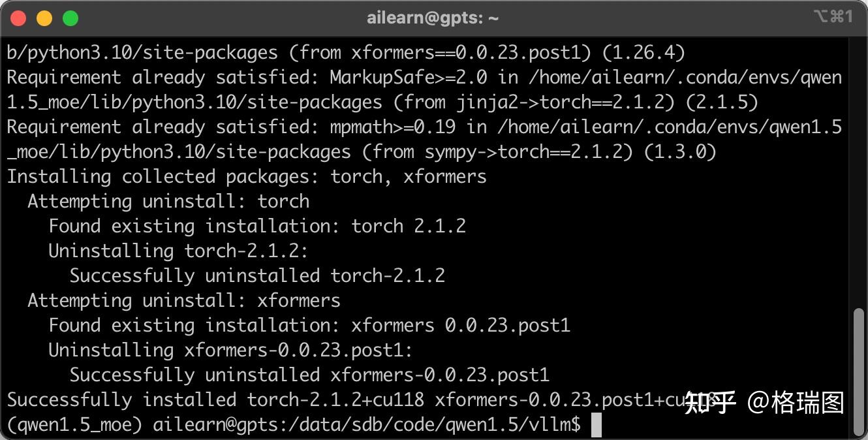Click the 知乎 watermark logo
The width and height of the screenshot is (868, 440).
(710, 402)
